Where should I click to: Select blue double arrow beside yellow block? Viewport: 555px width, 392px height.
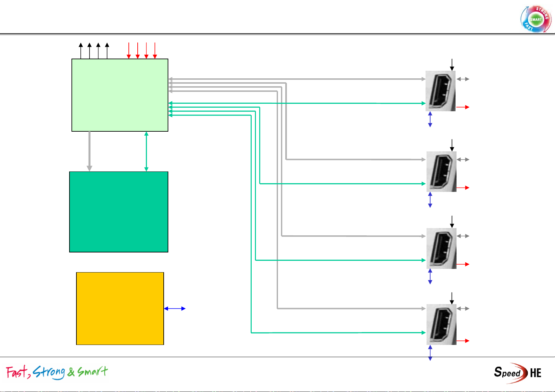click(x=175, y=308)
